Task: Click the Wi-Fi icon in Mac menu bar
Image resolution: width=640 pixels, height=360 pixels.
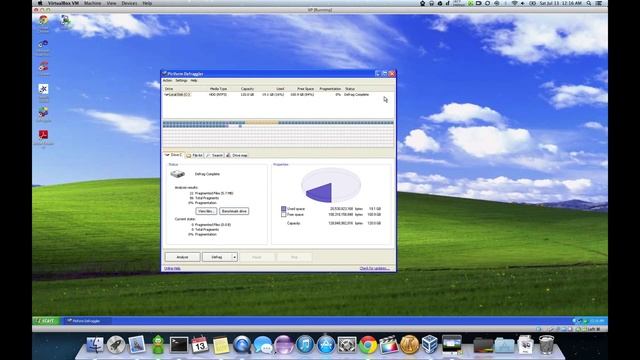Action: tap(514, 3)
